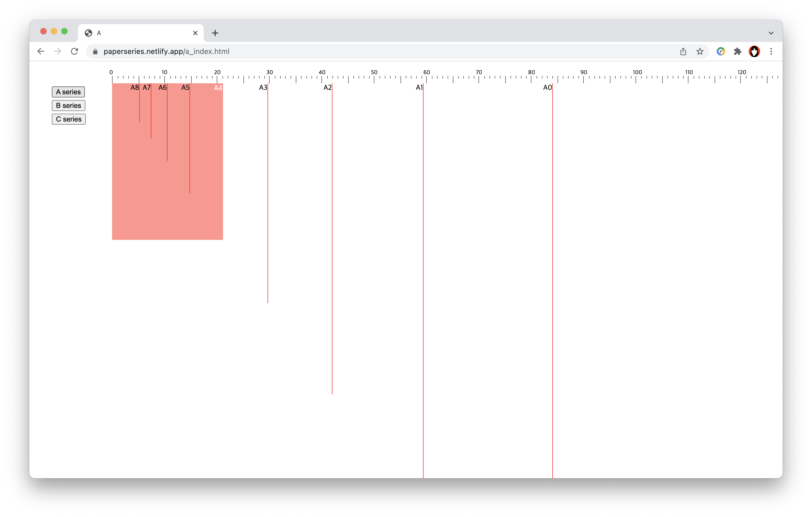Image resolution: width=812 pixels, height=517 pixels.
Task: Click the B series button
Action: (x=69, y=106)
